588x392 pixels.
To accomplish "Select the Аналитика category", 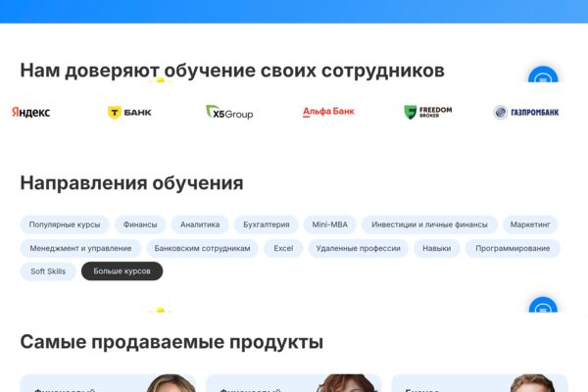I will pyautogui.click(x=200, y=224).
